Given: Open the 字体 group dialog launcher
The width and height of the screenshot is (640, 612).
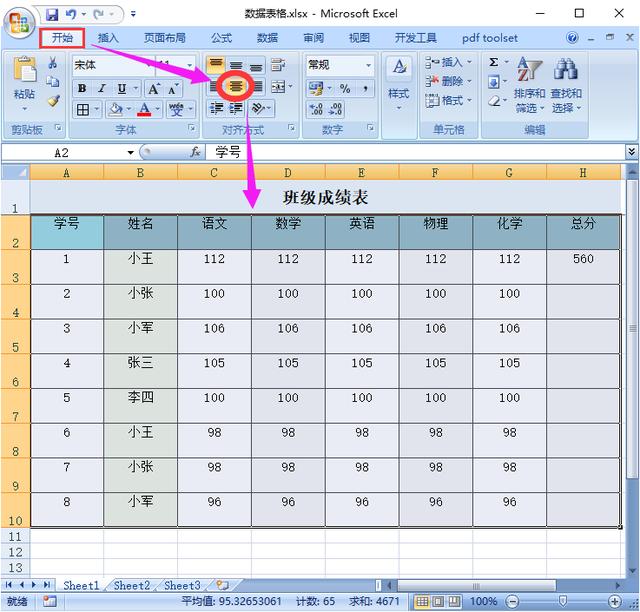Looking at the screenshot, I should point(191,128).
